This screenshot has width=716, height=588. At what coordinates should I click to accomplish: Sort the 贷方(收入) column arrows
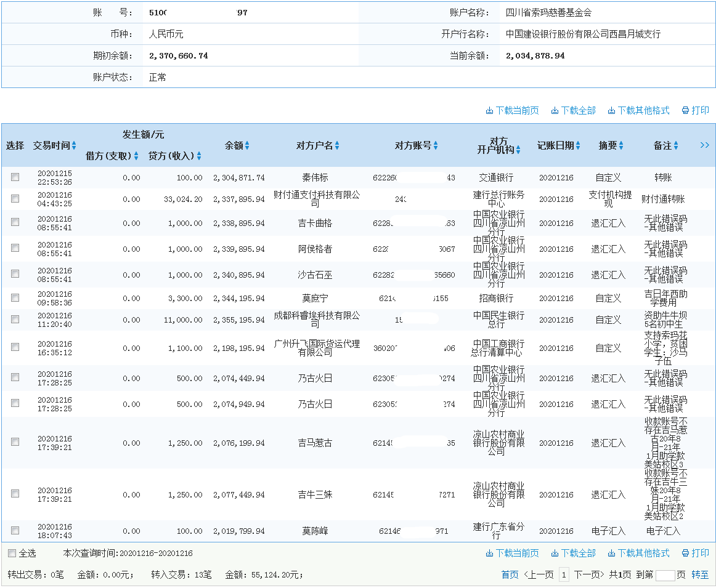(198, 156)
